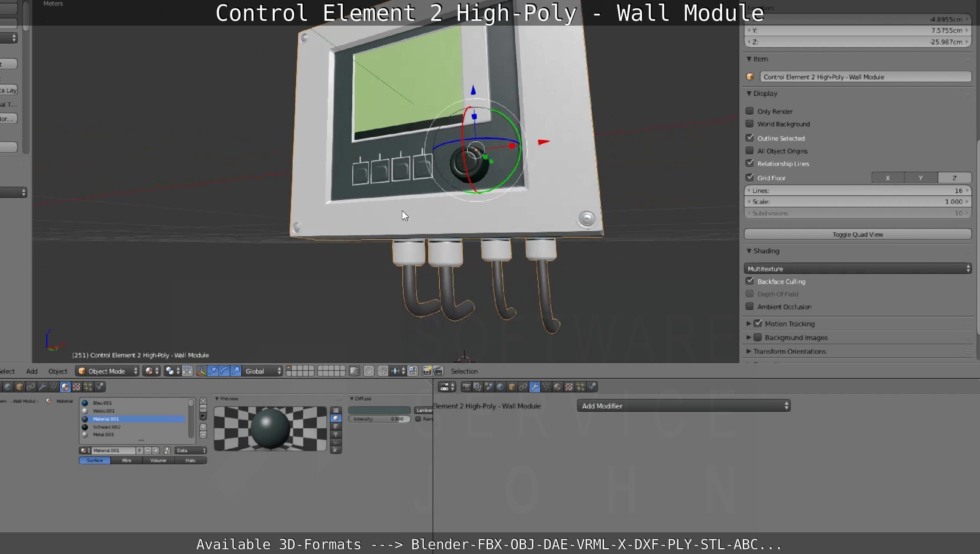980x554 pixels.
Task: Click the rotate manipulator arc icon in 3D header
Action: (x=225, y=371)
